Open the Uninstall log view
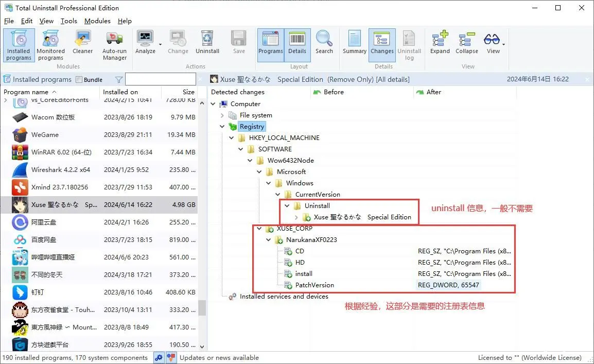 click(x=409, y=45)
